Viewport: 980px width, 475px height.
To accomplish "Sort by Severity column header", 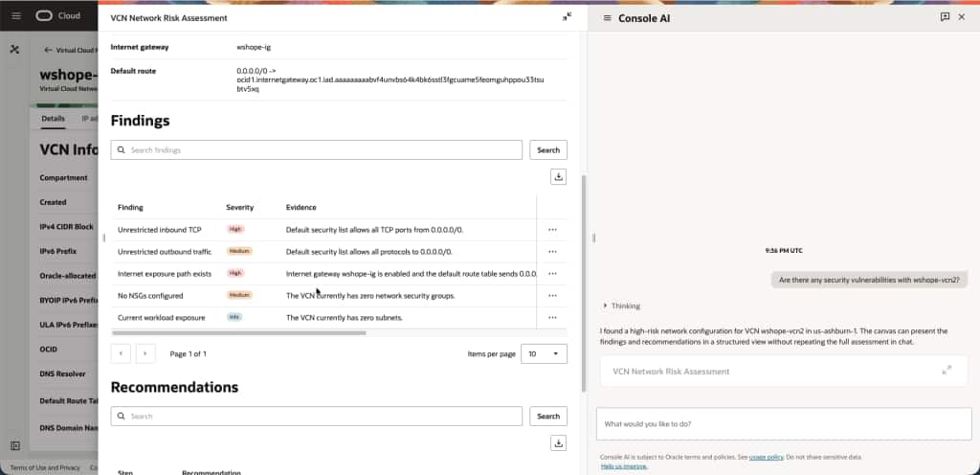I will (239, 208).
